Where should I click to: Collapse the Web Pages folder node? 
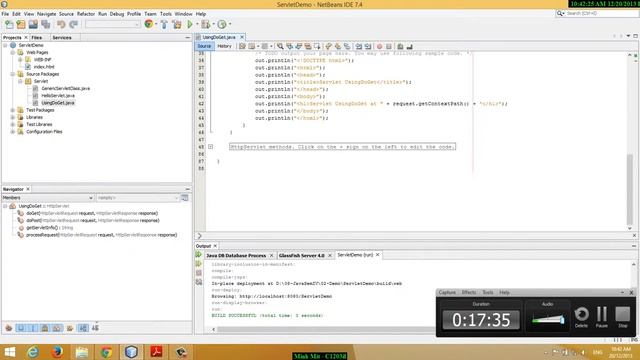click(x=13, y=53)
